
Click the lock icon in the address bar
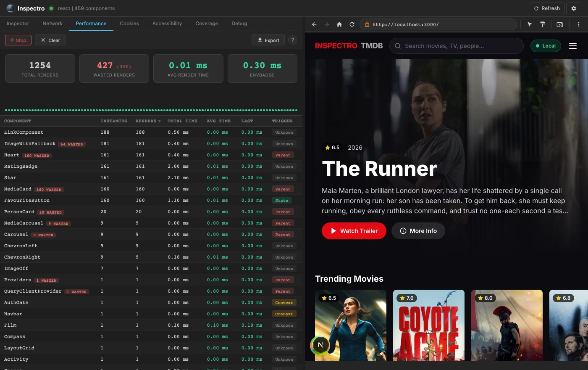367,24
